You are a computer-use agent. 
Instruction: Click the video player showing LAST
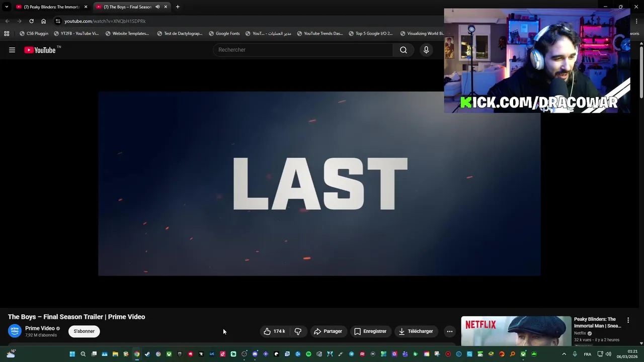coord(319,184)
